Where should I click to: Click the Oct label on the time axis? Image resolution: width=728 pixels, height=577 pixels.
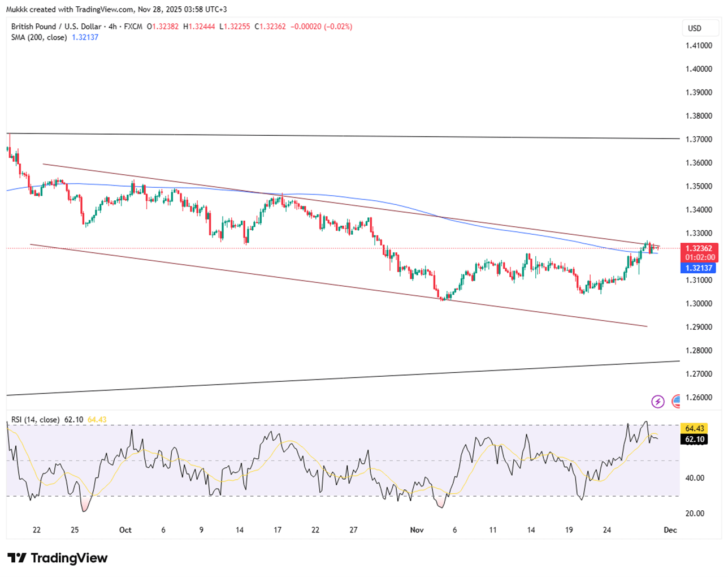point(125,530)
